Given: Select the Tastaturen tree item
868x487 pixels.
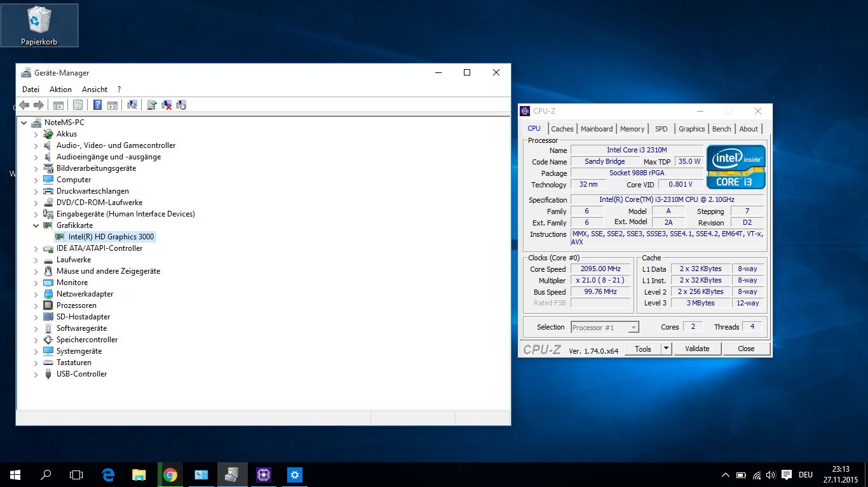Looking at the screenshot, I should 74,363.
